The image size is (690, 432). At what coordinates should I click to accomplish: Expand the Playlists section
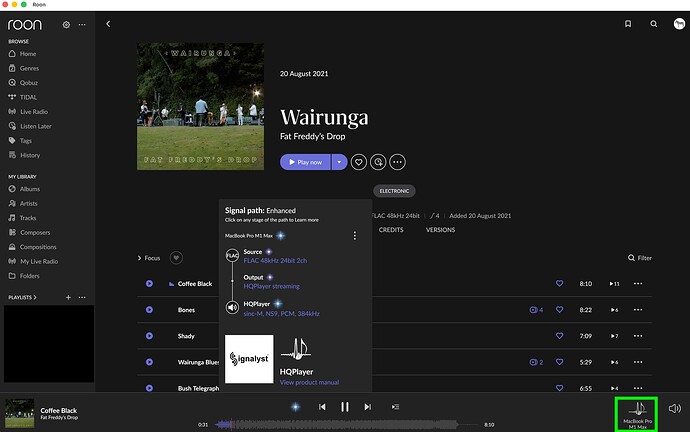[x=22, y=297]
